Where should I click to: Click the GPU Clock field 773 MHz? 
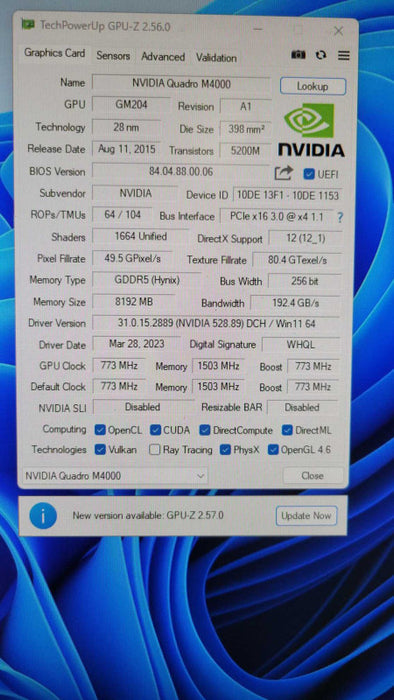point(119,366)
